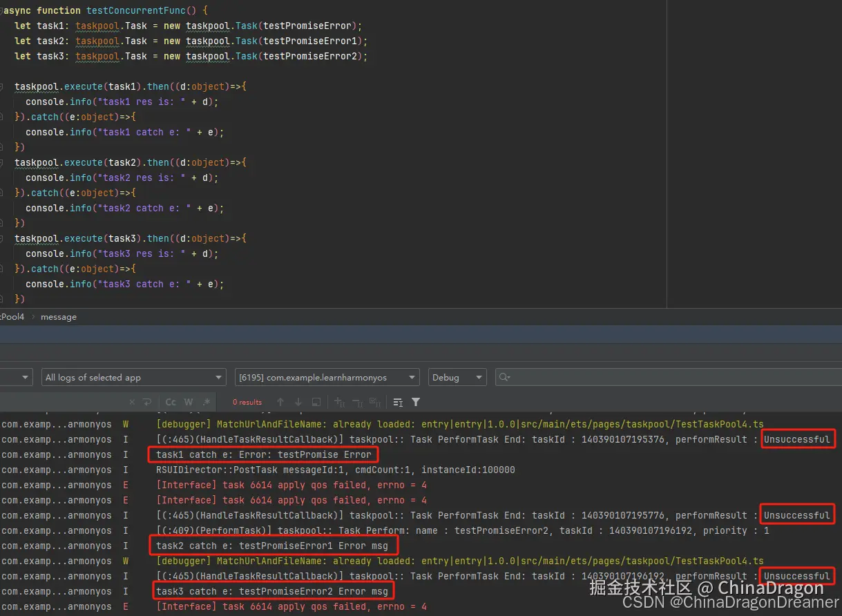The width and height of the screenshot is (842, 616).
Task: Click unselect occurrence icon
Action: coord(357,402)
